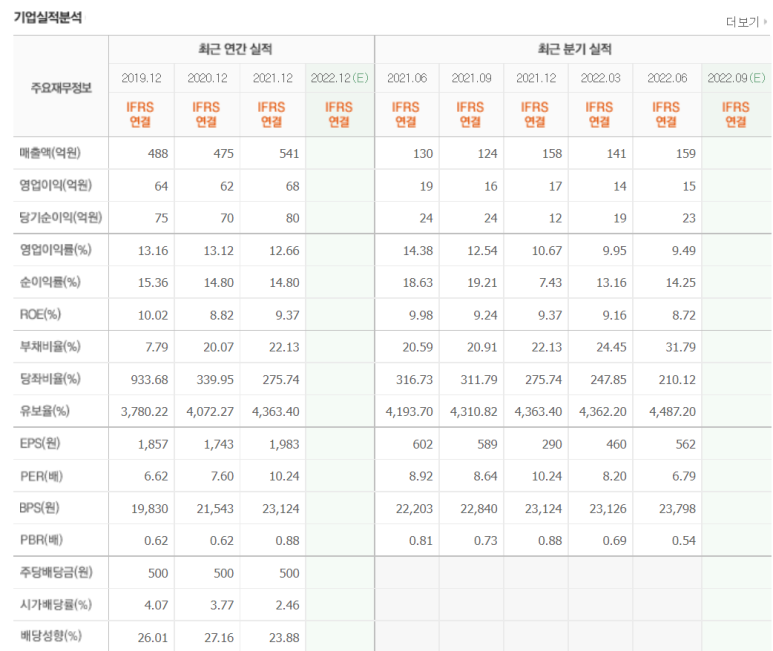Click the payout ratio value 23.88
Screen dimensions: 773x651
coord(284,638)
